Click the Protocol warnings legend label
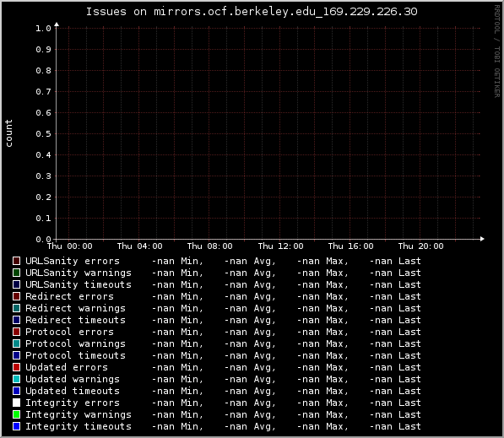The image size is (504, 438). tap(75, 343)
